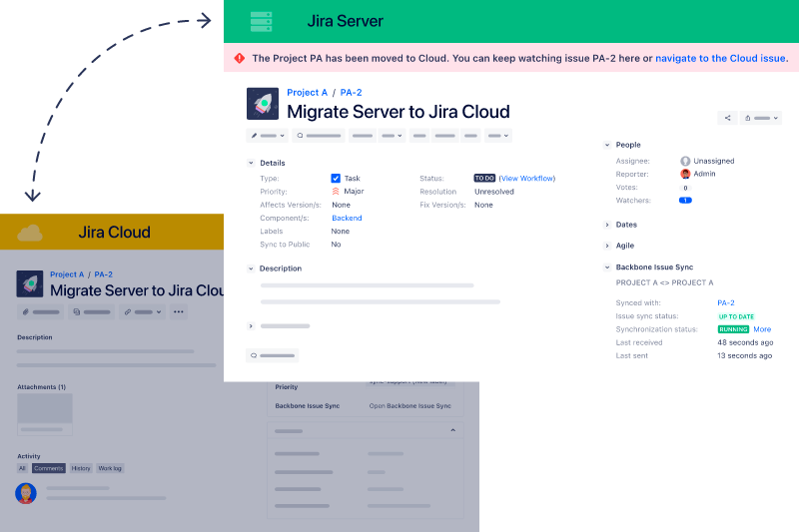Open Project A breadcrumb in Jira Cloud
The height and width of the screenshot is (532, 799).
coord(67,274)
